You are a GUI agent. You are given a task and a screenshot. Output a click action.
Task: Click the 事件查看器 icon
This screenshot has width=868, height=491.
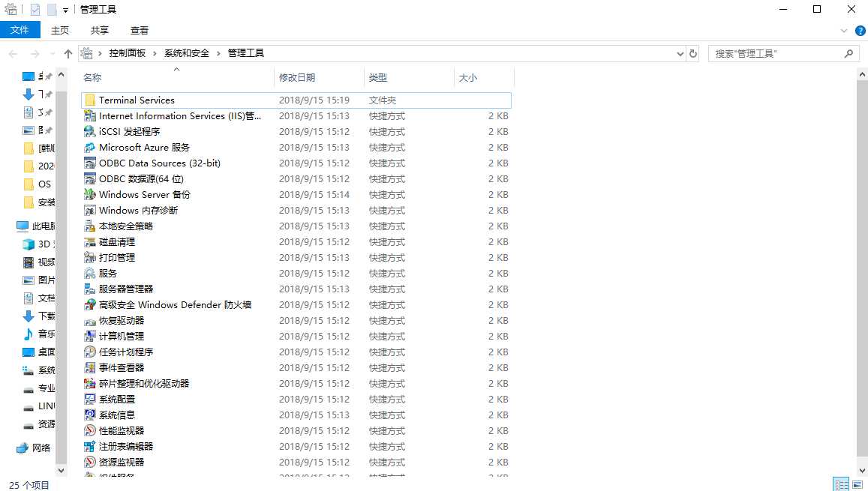(x=90, y=368)
